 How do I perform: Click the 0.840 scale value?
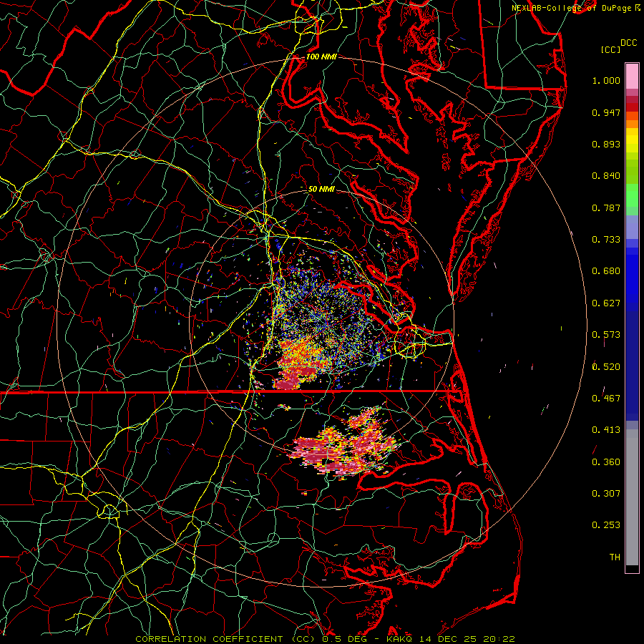coord(606,176)
